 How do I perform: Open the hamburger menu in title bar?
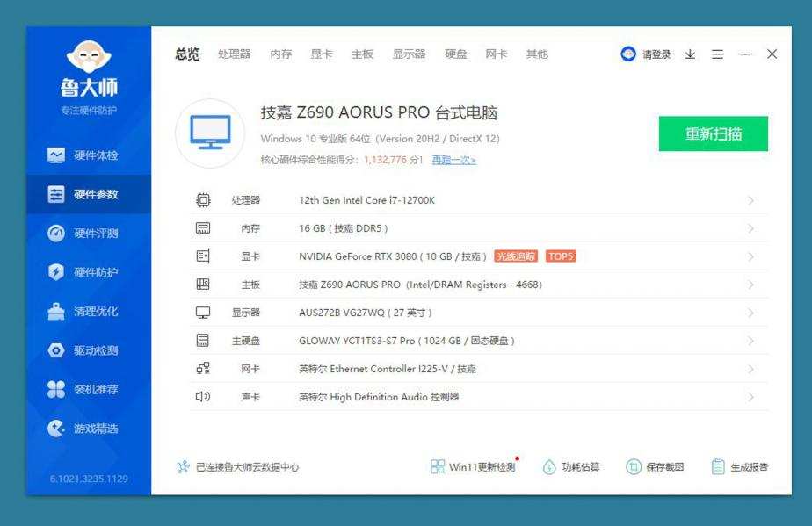[x=717, y=54]
